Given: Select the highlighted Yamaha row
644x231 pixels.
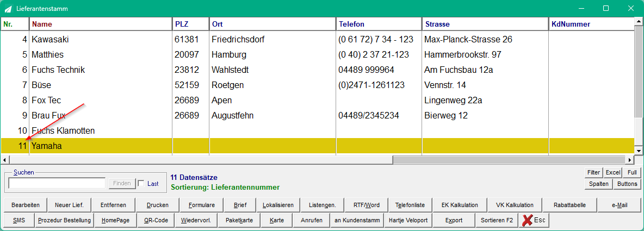Looking at the screenshot, I should pos(318,146).
